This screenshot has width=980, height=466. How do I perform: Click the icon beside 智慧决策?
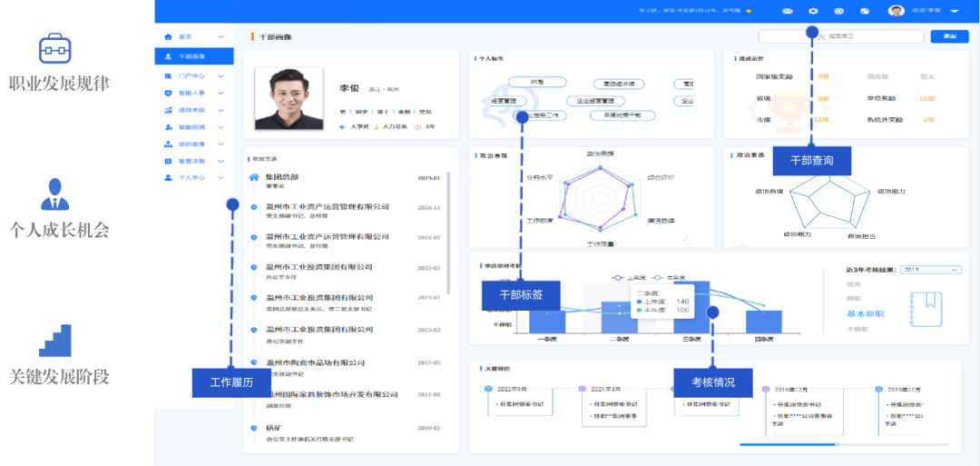pyautogui.click(x=168, y=161)
